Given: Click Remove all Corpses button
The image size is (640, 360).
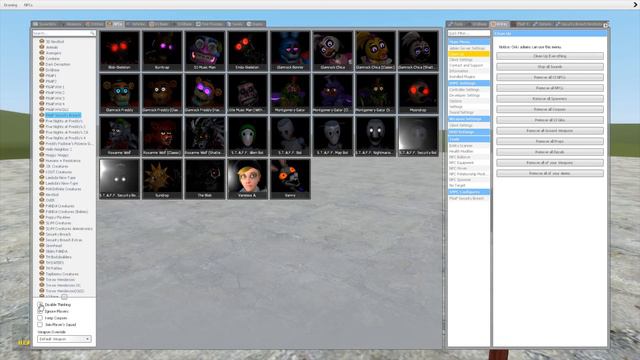Looking at the screenshot, I should [x=550, y=109].
